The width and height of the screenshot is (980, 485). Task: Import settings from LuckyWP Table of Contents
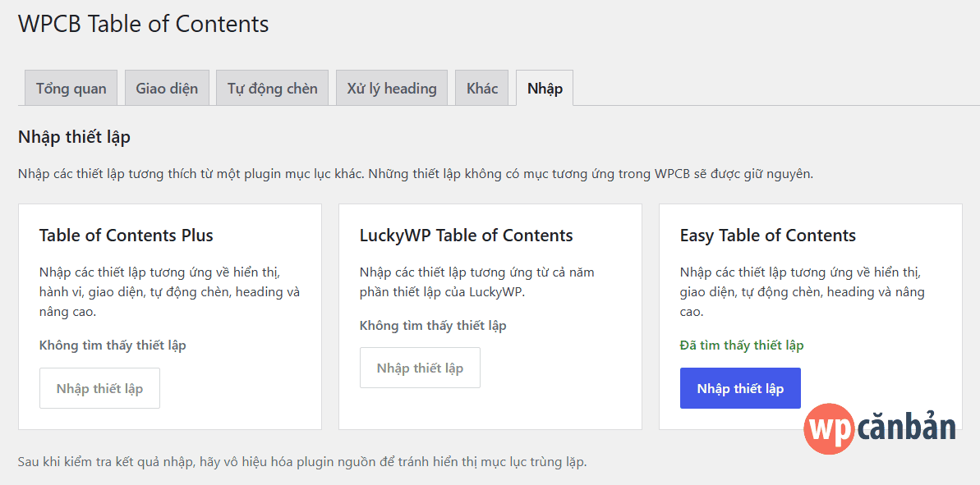[x=420, y=368]
